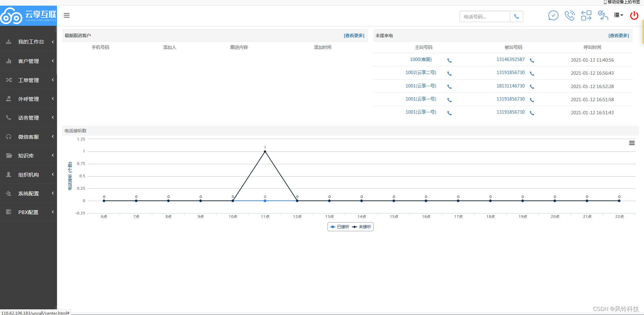Select call time 2021-01-12 16:56:43

(x=592, y=73)
